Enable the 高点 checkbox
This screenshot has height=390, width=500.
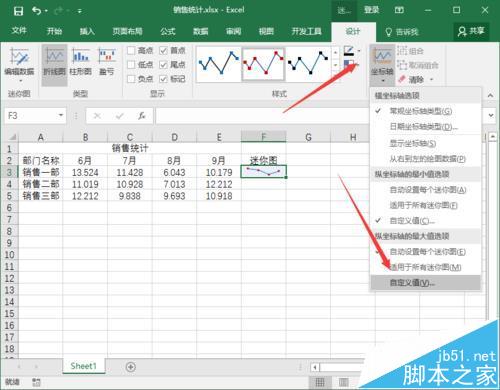(131, 50)
